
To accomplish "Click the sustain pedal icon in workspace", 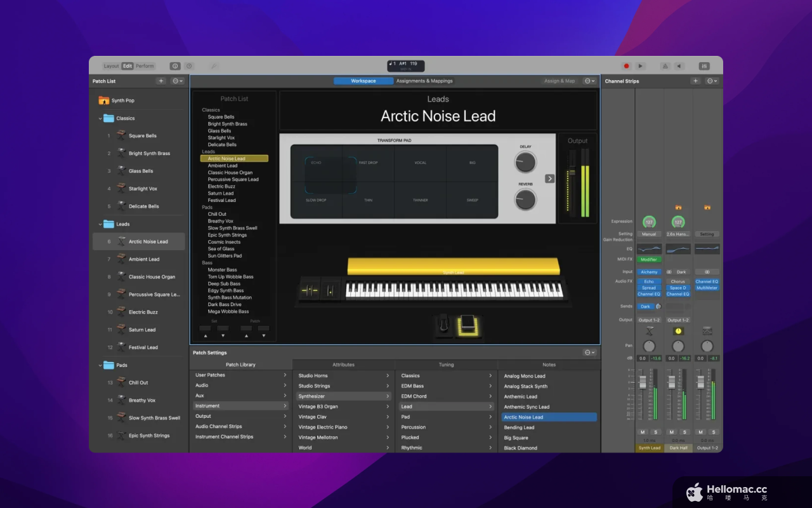I will click(444, 325).
